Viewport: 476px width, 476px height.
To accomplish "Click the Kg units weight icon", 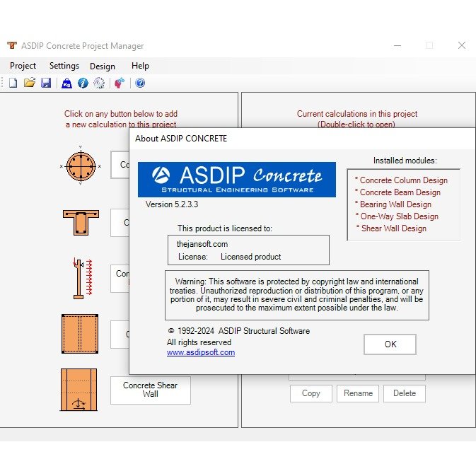I will coord(66,83).
